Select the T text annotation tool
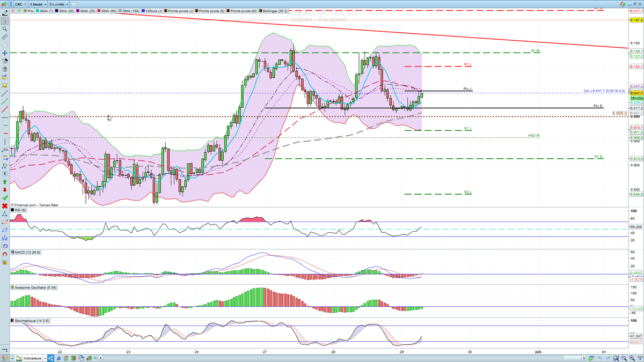The width and height of the screenshot is (644, 362). [x=5, y=173]
